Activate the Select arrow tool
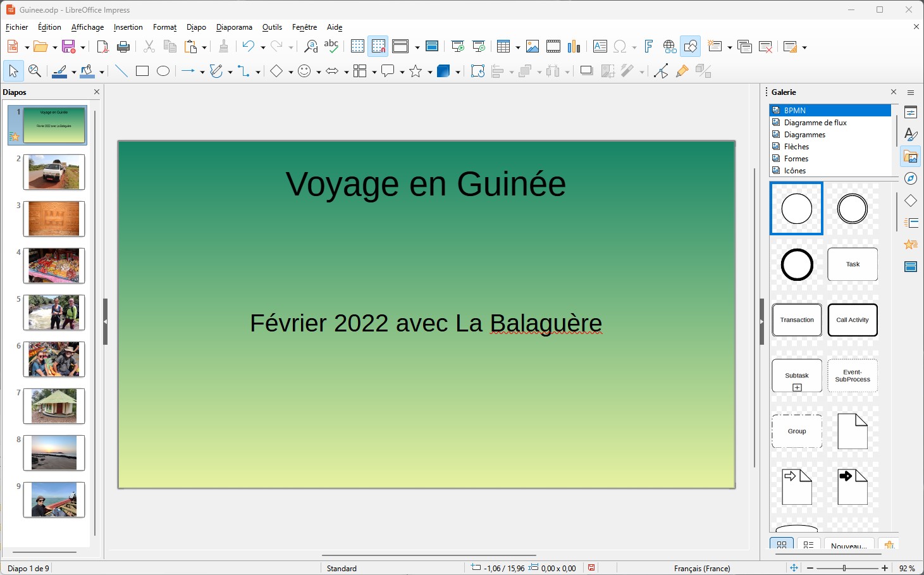This screenshot has height=575, width=924. [13, 71]
